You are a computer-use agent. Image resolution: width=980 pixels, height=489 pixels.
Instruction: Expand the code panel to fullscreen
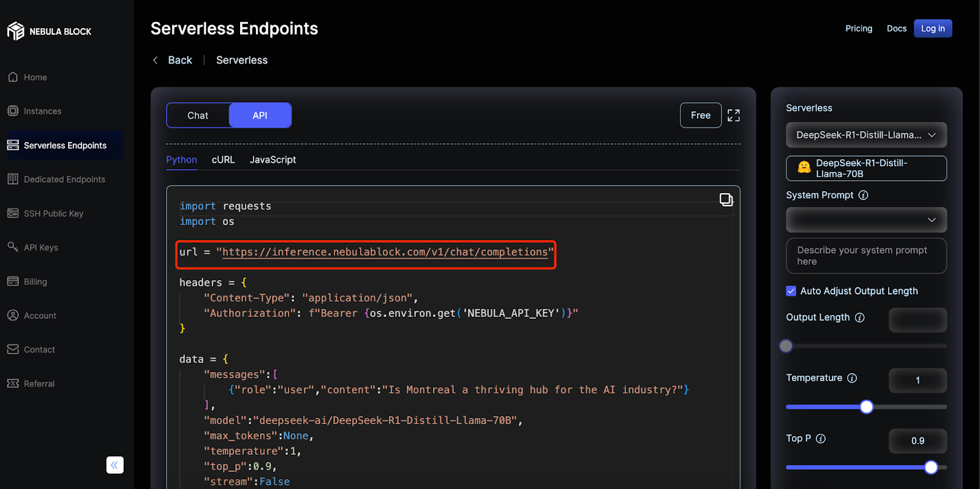point(733,115)
